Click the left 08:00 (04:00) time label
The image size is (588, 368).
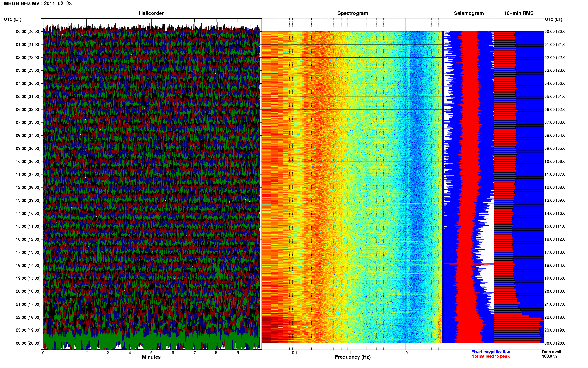click(28, 135)
